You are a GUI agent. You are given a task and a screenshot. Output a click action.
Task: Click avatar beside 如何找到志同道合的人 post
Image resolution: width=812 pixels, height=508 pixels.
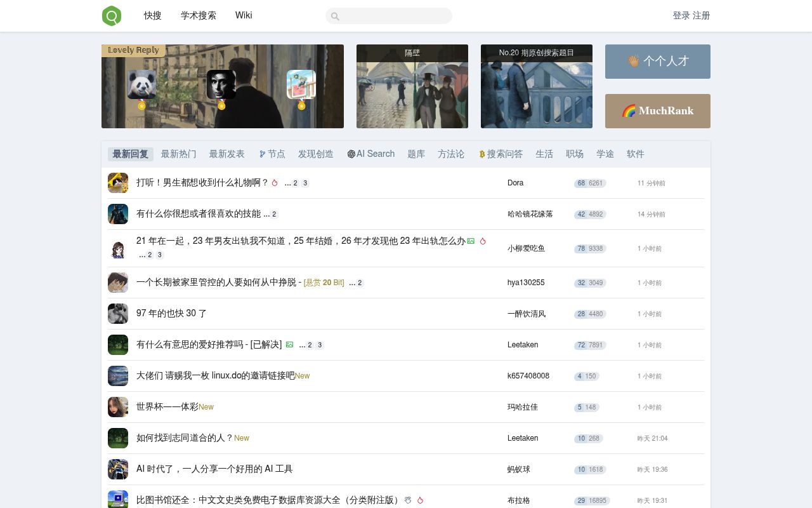click(118, 438)
